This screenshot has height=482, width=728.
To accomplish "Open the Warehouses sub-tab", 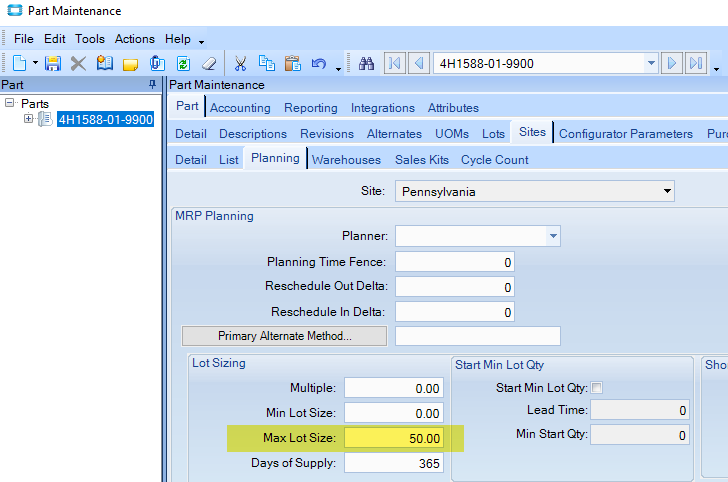I will pyautogui.click(x=346, y=160).
